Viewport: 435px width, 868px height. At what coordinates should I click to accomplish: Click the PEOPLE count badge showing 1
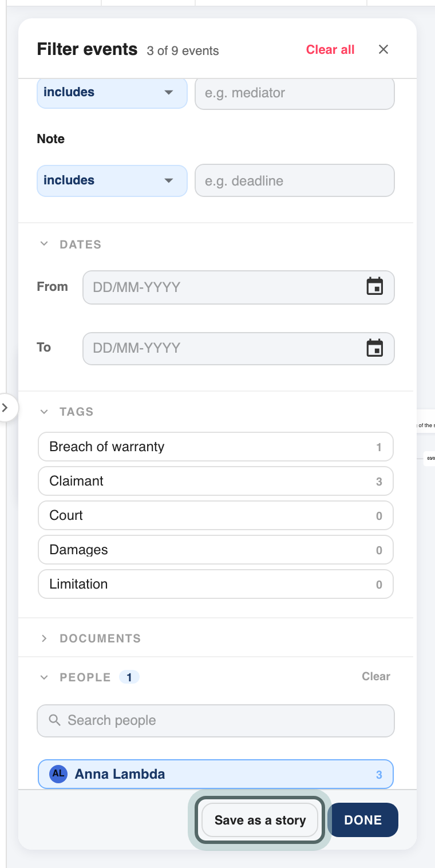click(x=129, y=677)
